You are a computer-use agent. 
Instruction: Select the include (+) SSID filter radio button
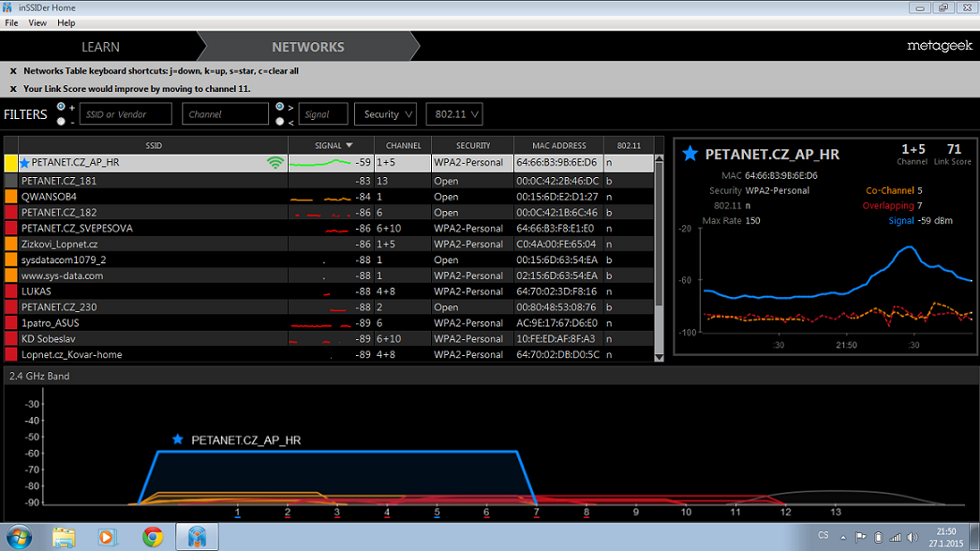click(x=61, y=107)
